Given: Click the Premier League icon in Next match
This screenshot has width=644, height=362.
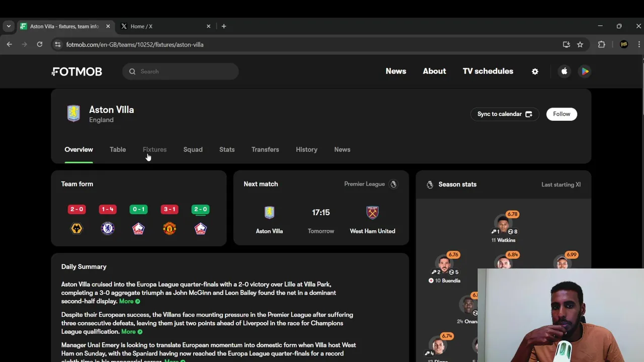Looking at the screenshot, I should point(393,184).
